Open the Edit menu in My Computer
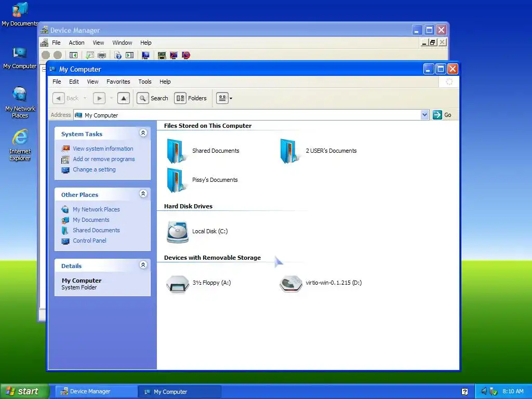The width and height of the screenshot is (532, 399). point(74,82)
